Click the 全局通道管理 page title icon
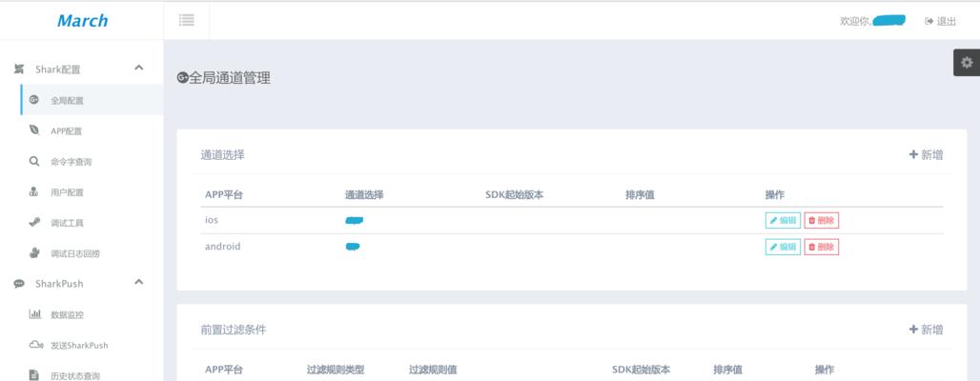This screenshot has width=980, height=381. pos(182,78)
